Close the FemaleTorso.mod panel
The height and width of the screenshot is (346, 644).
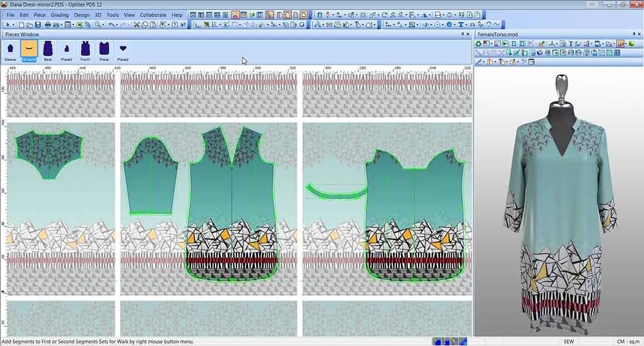[639, 34]
